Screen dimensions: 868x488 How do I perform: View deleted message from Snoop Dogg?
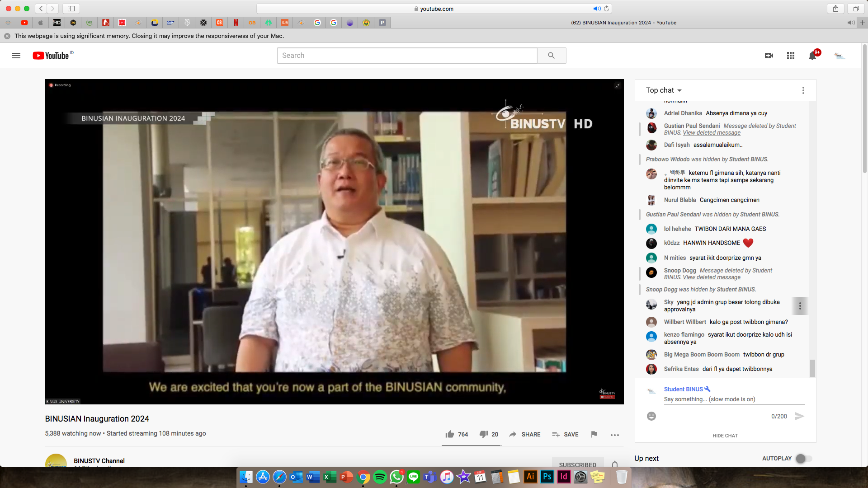(x=711, y=277)
